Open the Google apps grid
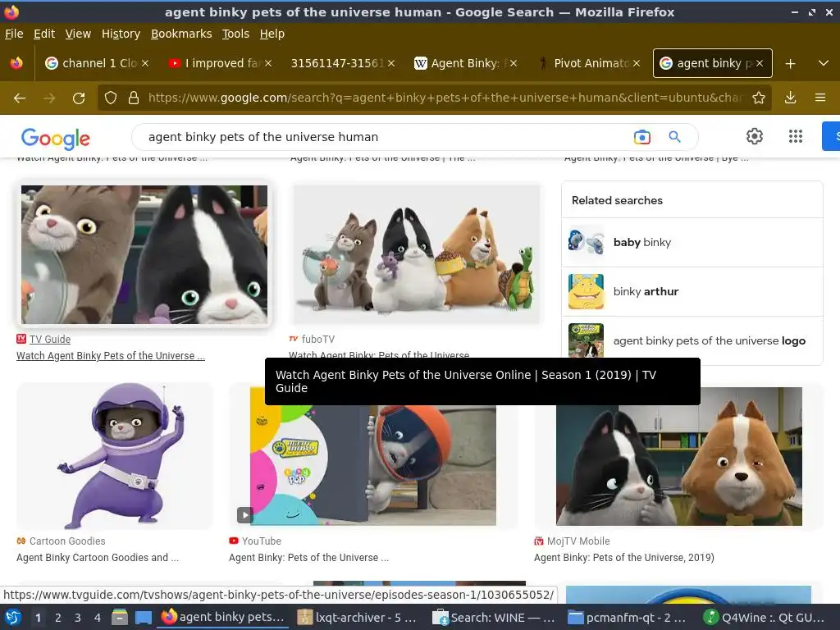The width and height of the screenshot is (840, 630). 796,136
